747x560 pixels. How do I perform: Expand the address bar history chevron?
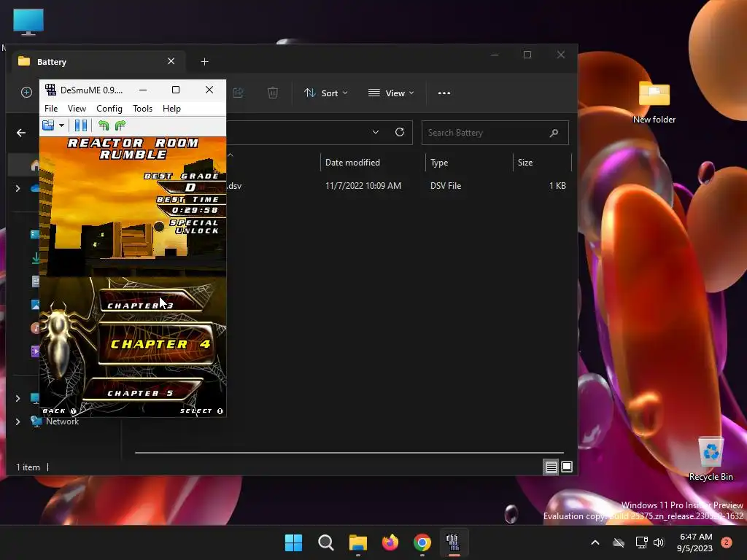[x=376, y=132]
